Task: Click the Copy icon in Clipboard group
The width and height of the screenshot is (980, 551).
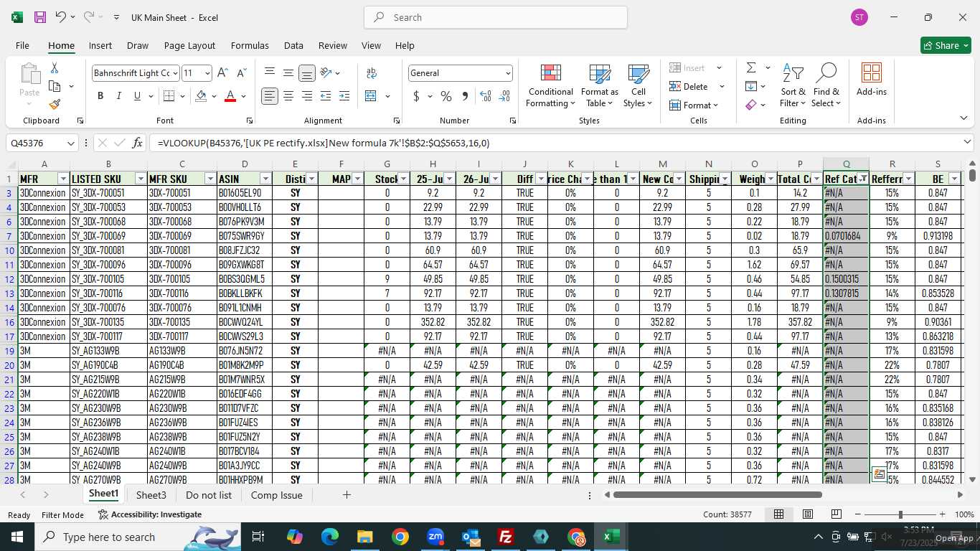Action: tap(54, 86)
